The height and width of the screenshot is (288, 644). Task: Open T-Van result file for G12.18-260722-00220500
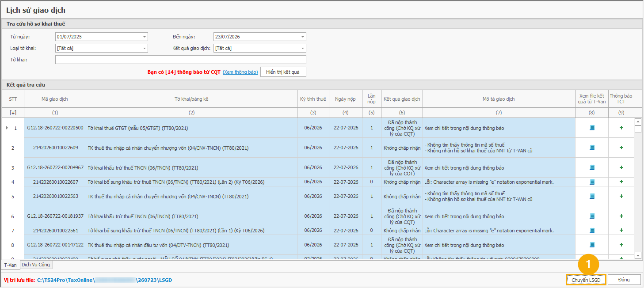point(592,128)
